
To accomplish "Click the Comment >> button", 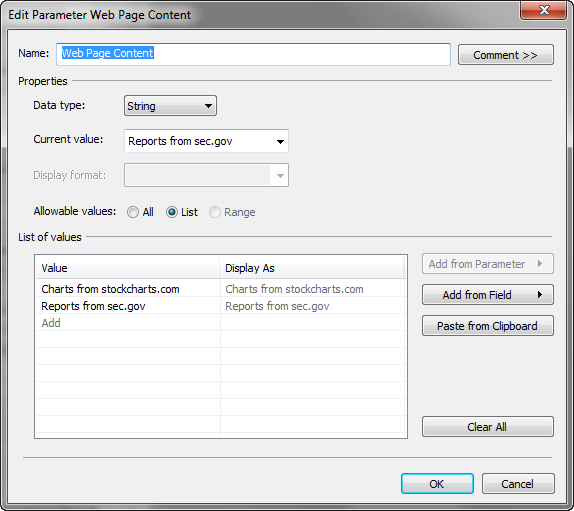I will tap(506, 55).
